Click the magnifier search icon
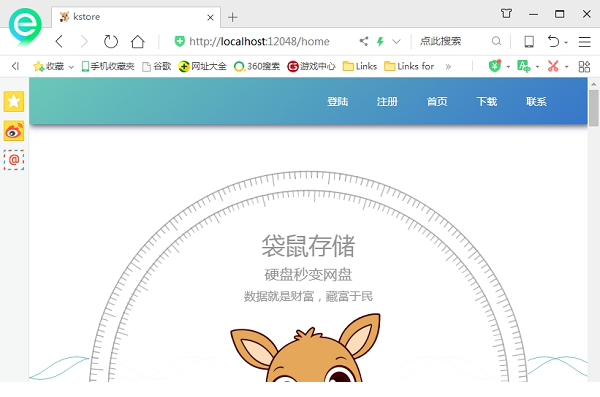Screen dimensions: 600x397 pos(496,41)
